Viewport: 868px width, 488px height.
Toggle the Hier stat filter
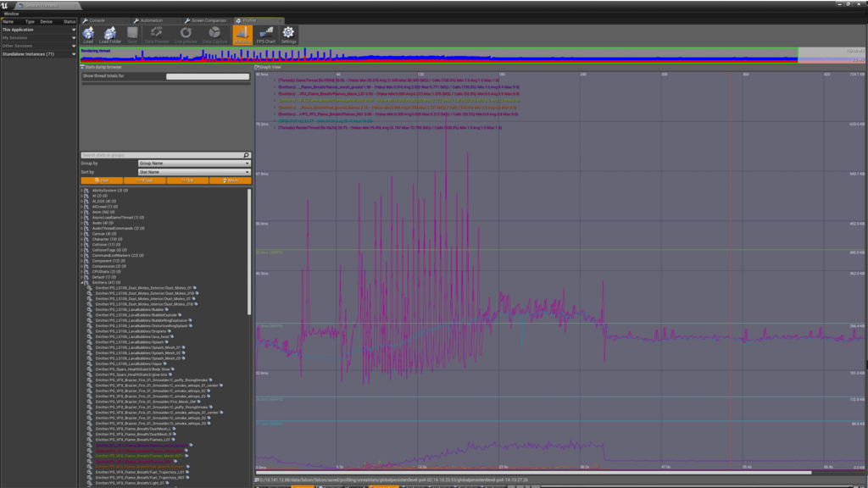pos(102,180)
